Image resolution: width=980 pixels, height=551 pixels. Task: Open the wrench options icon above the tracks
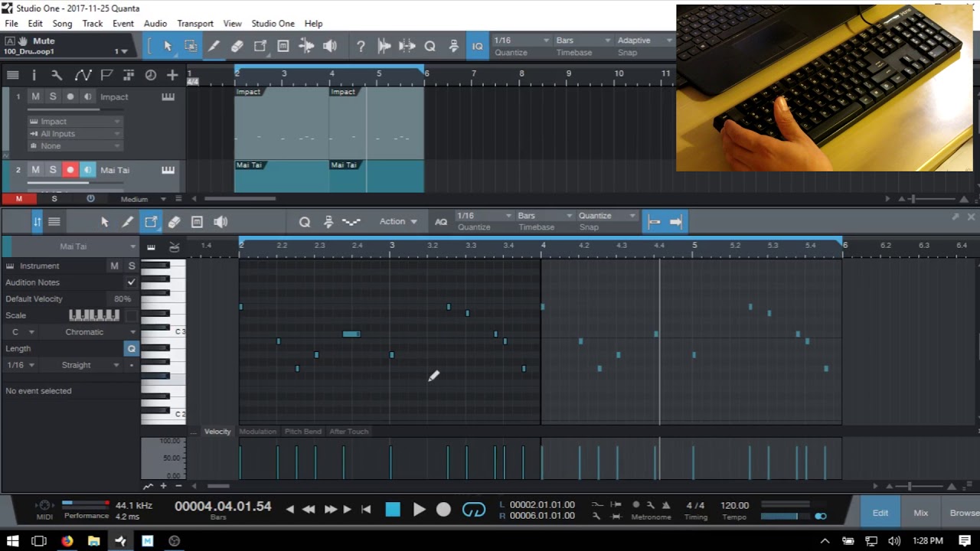pos(57,74)
